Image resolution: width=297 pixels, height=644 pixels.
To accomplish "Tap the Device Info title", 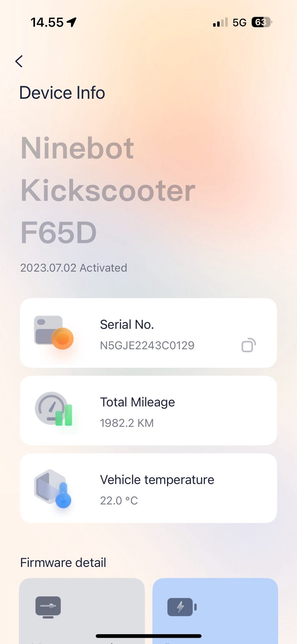I will click(62, 93).
